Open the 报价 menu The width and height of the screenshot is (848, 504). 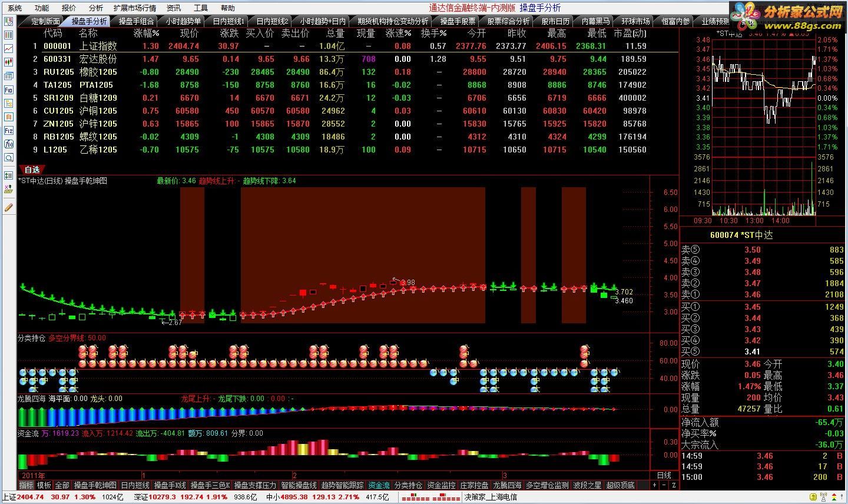[x=69, y=8]
